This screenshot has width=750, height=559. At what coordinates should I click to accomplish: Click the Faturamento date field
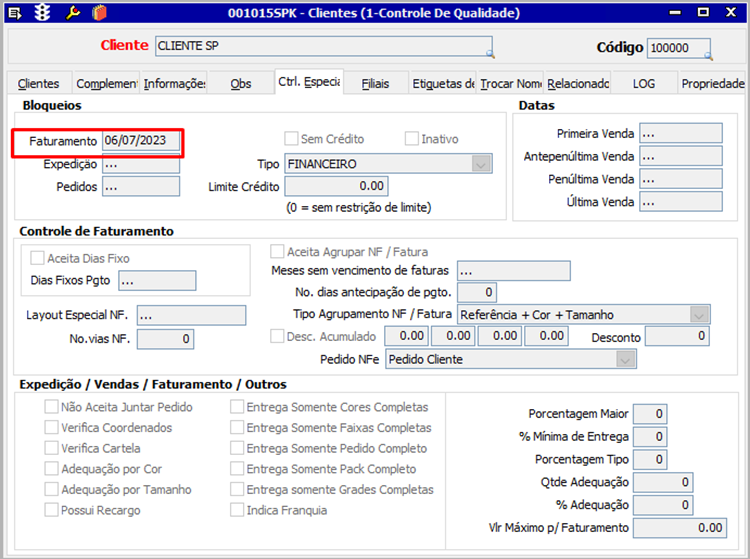[141, 141]
